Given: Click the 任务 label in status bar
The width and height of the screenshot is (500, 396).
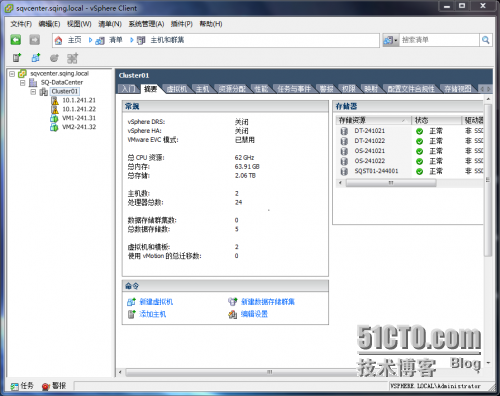Looking at the screenshot, I should [27, 386].
